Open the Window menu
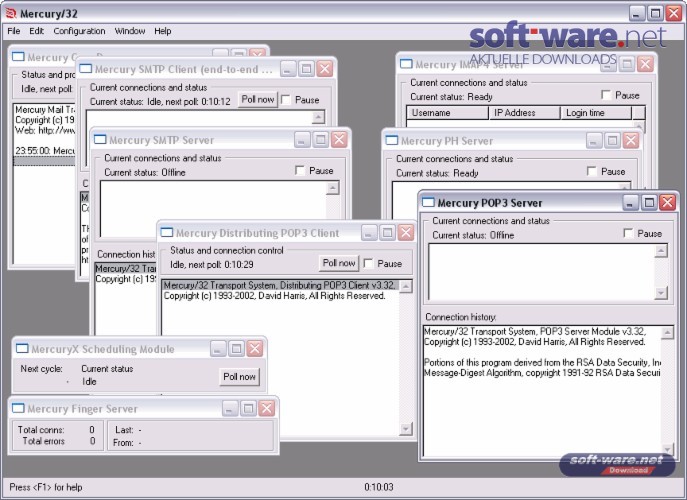 pos(130,31)
